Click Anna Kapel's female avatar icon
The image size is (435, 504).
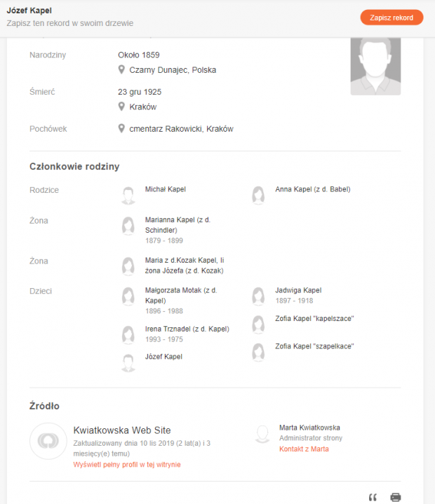(259, 196)
